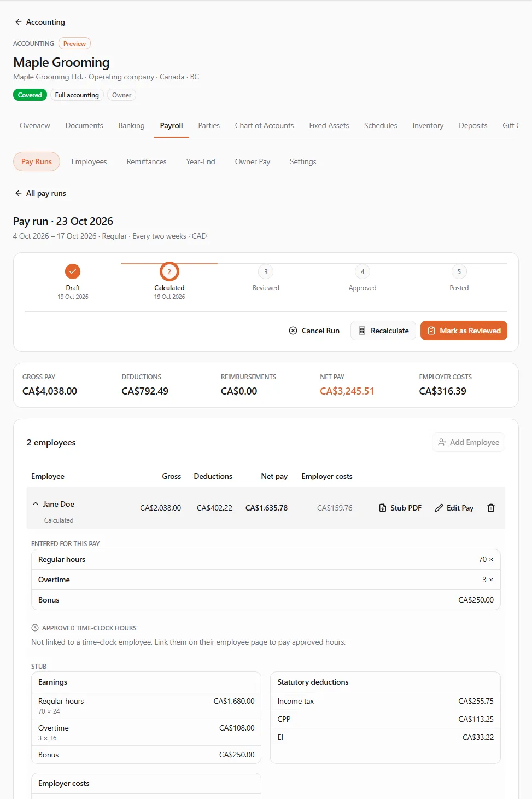Click the Recalculate calculator icon

[x=362, y=331]
